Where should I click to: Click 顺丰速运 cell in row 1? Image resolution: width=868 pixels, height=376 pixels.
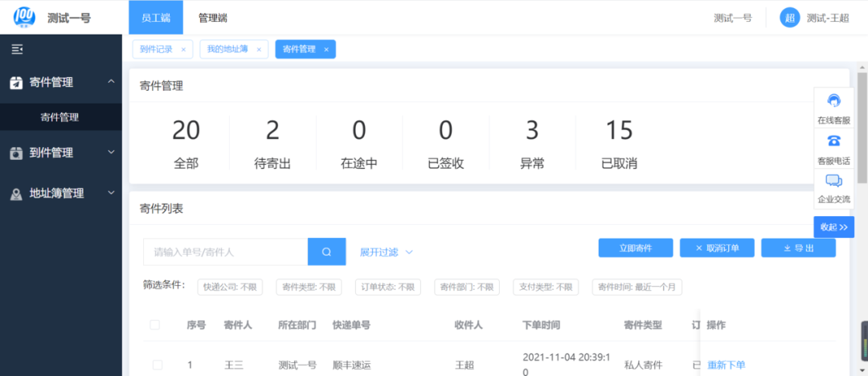pos(351,365)
